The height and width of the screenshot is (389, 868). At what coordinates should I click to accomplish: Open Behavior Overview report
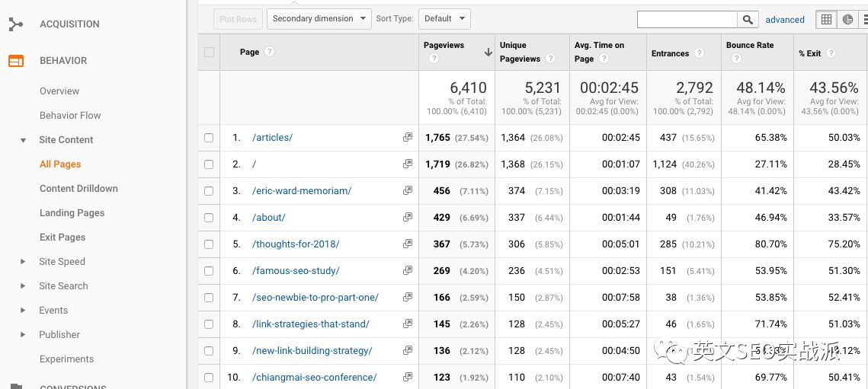point(59,91)
